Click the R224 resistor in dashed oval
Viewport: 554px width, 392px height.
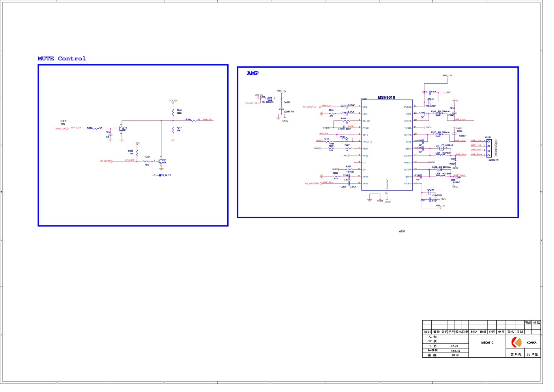346,121
